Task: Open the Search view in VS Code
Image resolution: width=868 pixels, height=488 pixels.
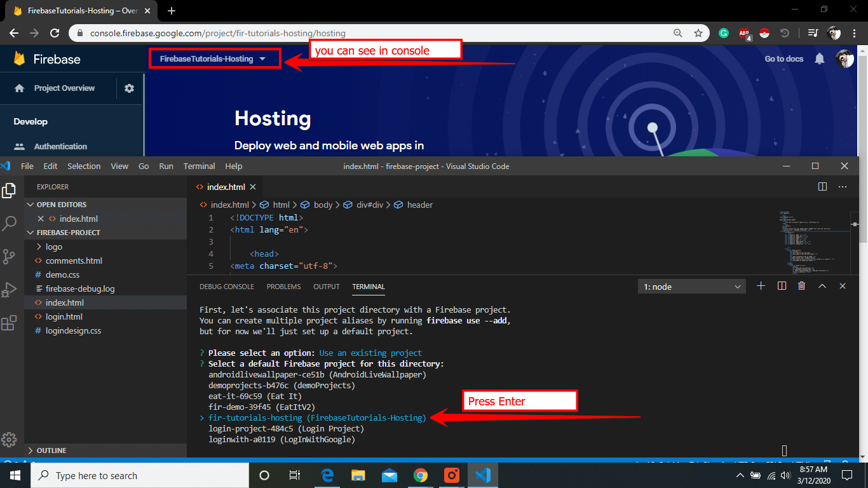Action: click(9, 224)
